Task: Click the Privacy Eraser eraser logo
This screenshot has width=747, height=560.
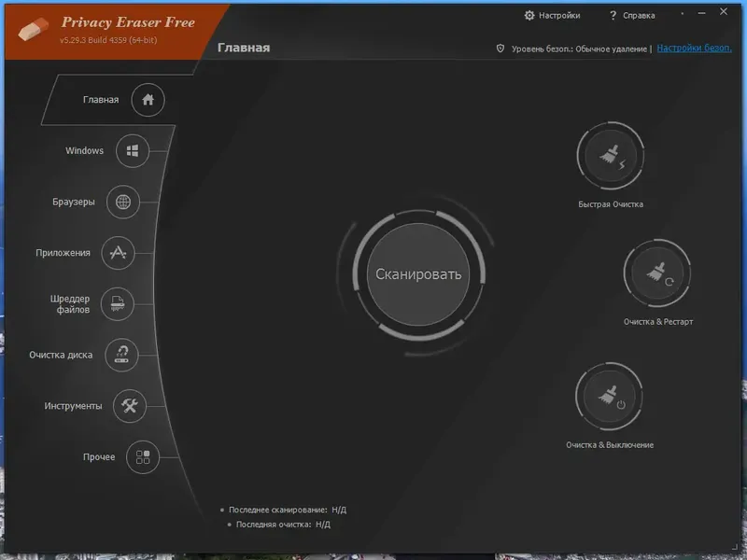Action: pos(34,29)
